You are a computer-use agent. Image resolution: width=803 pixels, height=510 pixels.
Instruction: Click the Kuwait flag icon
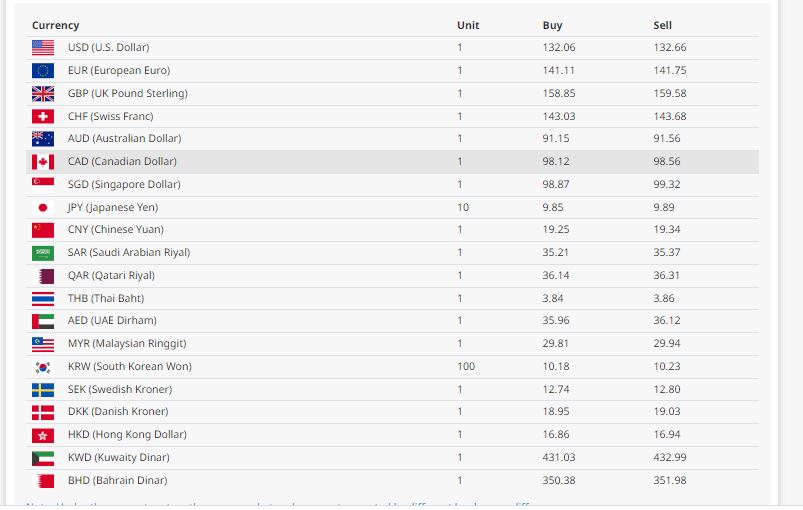43,457
